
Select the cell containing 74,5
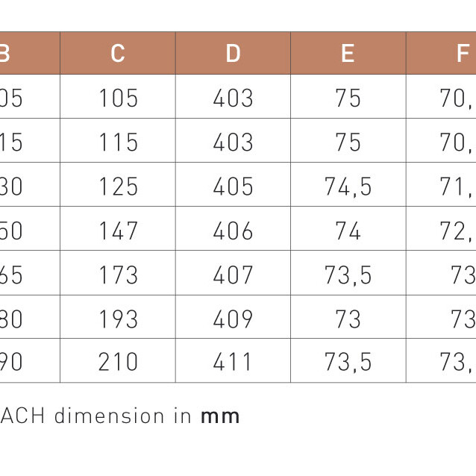[348, 186]
